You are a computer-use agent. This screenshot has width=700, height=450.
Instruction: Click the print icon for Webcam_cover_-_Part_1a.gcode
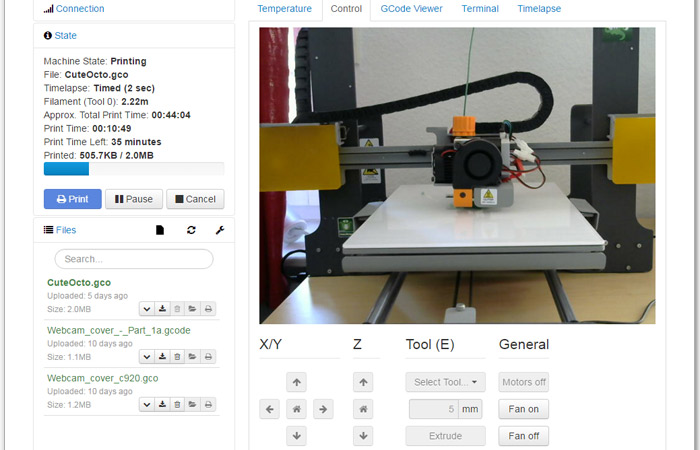point(208,357)
